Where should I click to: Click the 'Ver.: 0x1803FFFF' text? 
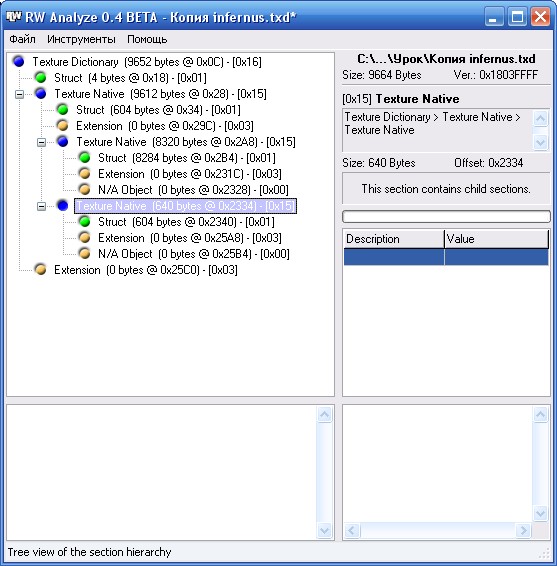[496, 75]
